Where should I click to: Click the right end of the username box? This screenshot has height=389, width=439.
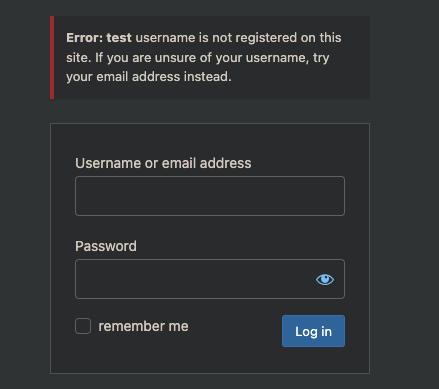[337, 196]
